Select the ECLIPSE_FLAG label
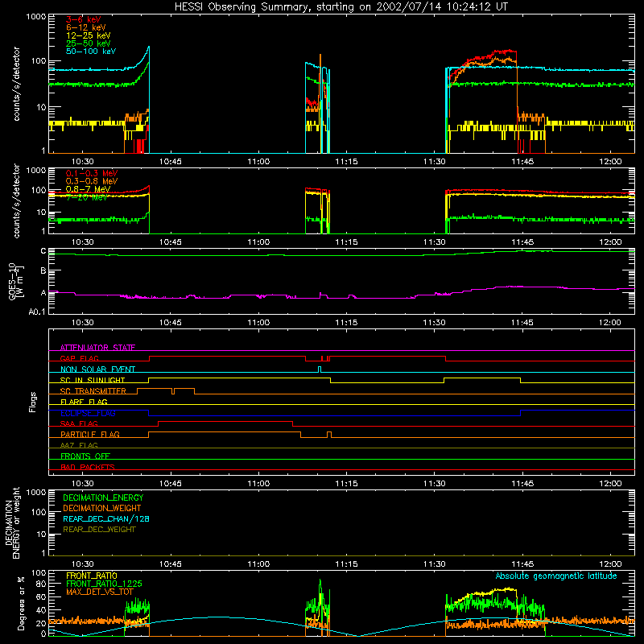 (88, 413)
